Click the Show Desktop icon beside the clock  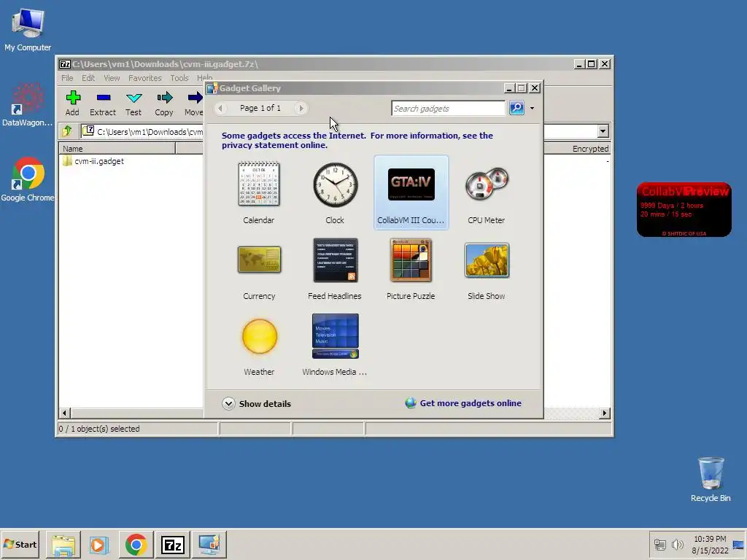coord(739,545)
